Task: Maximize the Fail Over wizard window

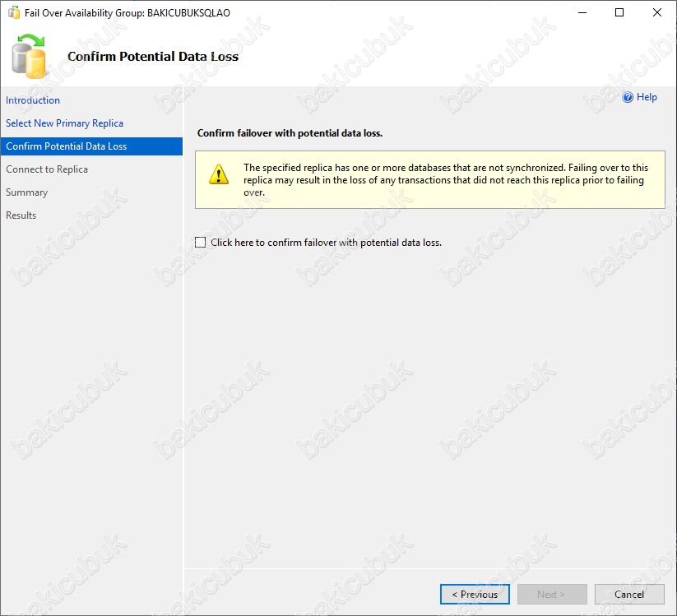Action: click(x=619, y=12)
